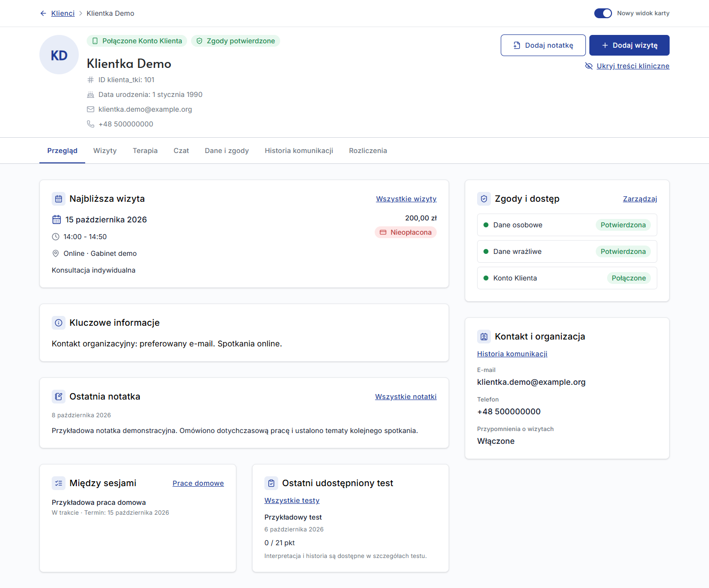Click the contact card icon in Kontakt i organizacja

[x=484, y=337]
